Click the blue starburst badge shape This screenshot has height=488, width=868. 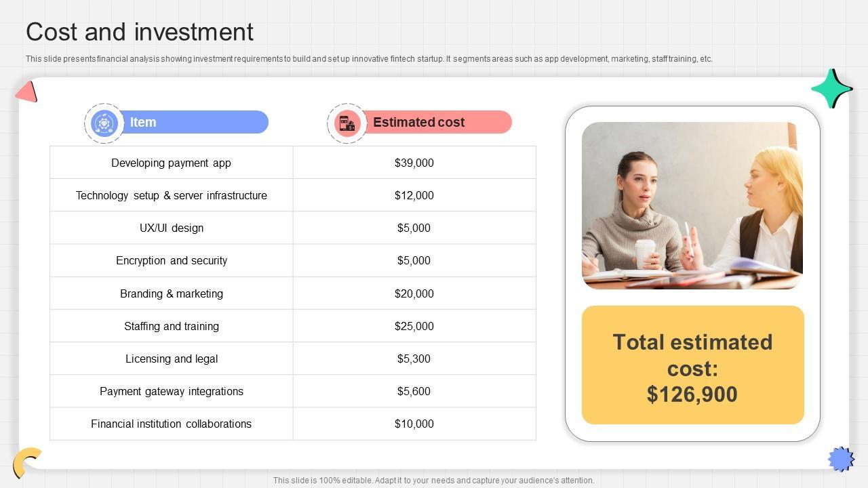point(841,459)
